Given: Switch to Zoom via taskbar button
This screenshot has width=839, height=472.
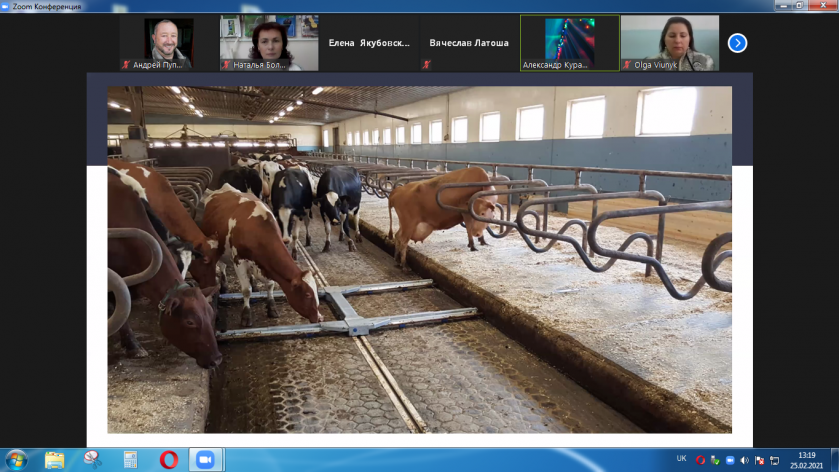Looking at the screenshot, I should click(205, 460).
